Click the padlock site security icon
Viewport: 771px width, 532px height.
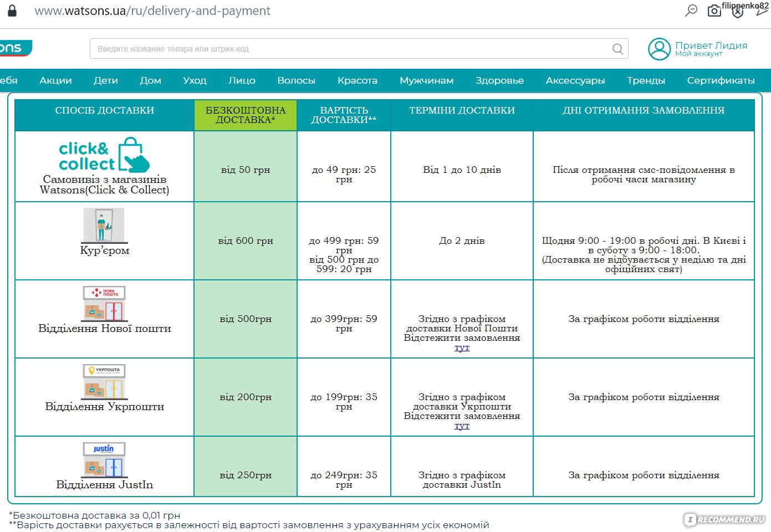click(12, 11)
